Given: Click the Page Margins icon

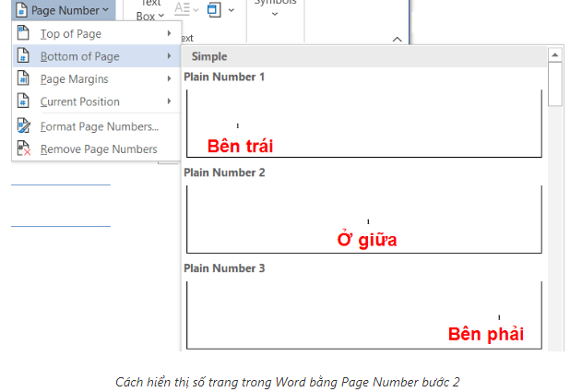Looking at the screenshot, I should (x=23, y=79).
